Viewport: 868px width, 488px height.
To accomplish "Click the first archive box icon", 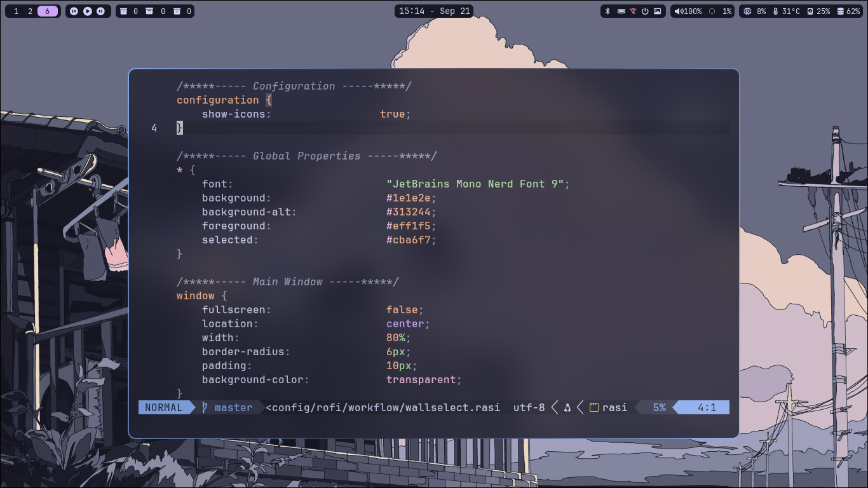I will (x=124, y=11).
